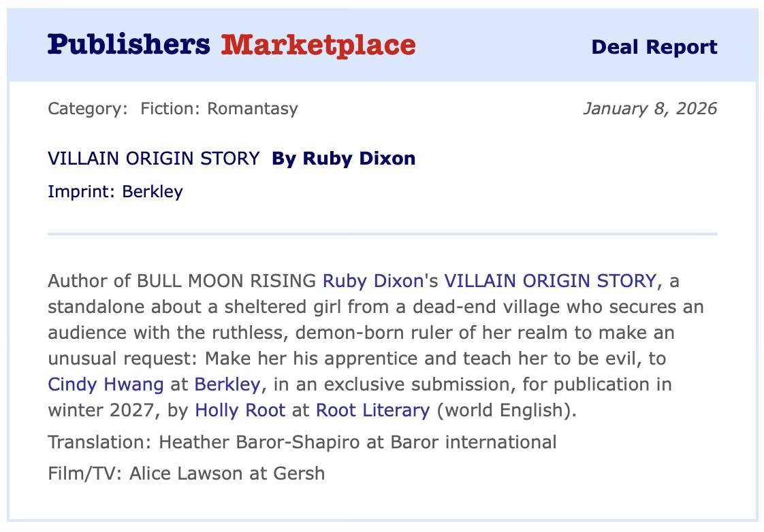
Task: Click the VILLAIN ORIGIN STORY heading title
Action: (x=153, y=159)
